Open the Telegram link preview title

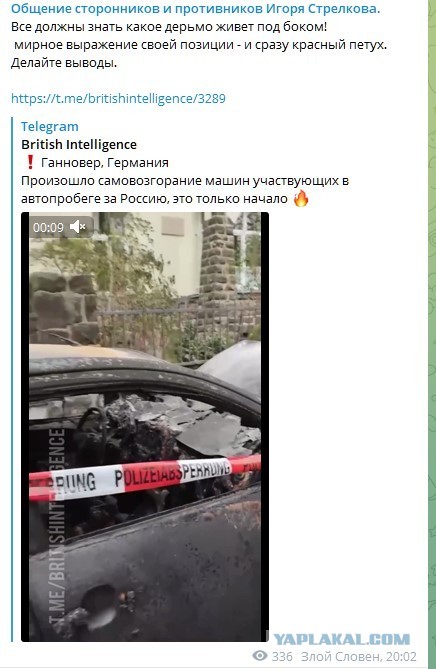49,127
